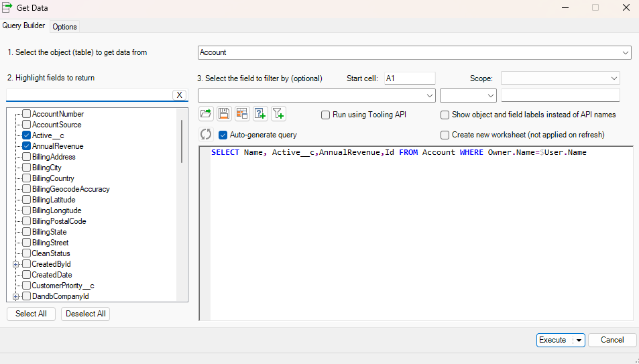Screen dimensions: 639x364
Task: Click the field list vertical scrollbar
Action: 181,141
